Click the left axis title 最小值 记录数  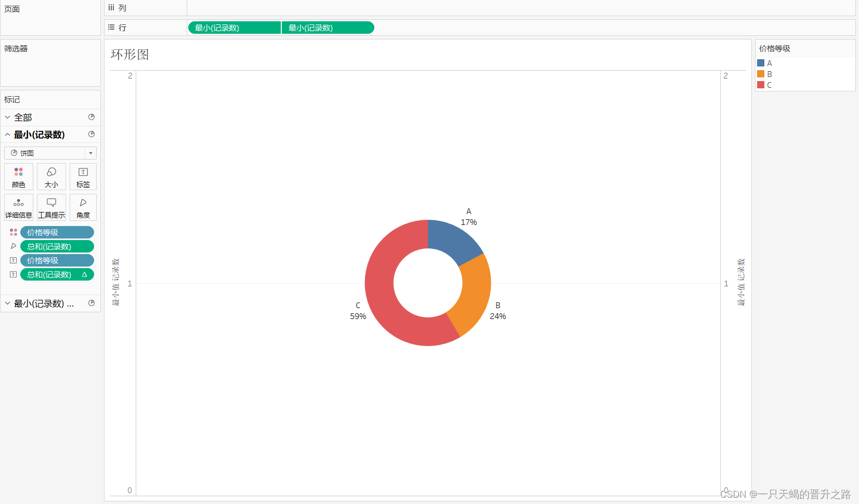point(115,282)
